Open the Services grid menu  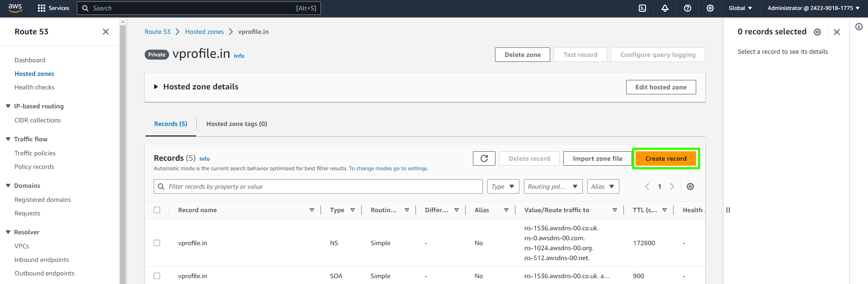[x=53, y=8]
